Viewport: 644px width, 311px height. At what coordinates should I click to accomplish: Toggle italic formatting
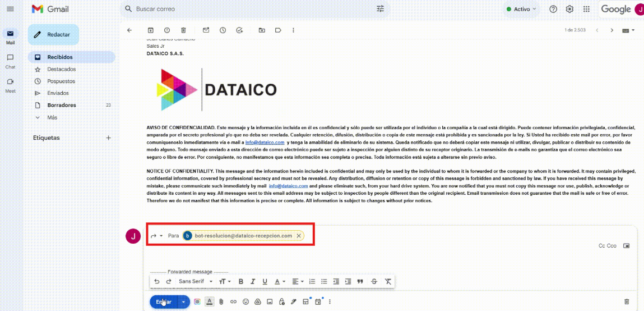click(x=253, y=281)
